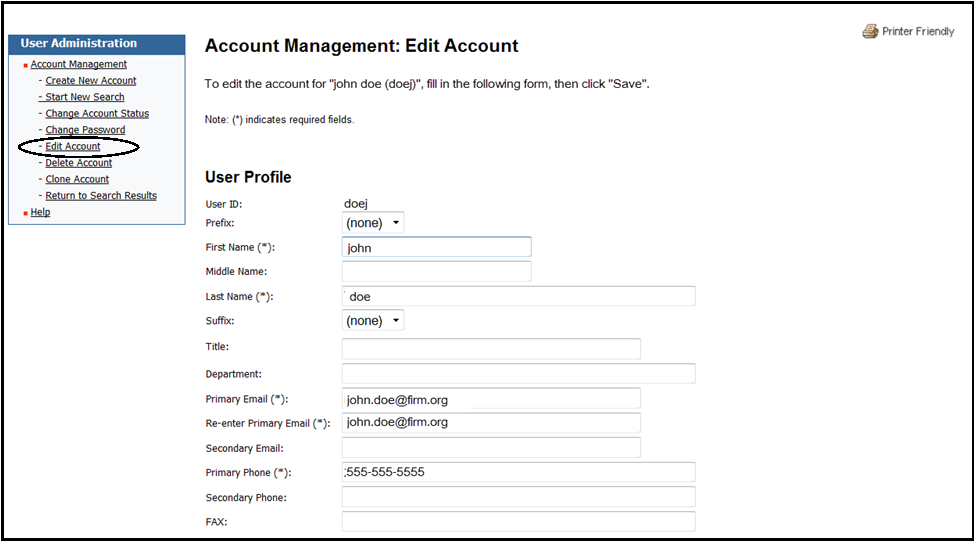Open the Printer Friendly link
The width and height of the screenshot is (976, 542).
(x=917, y=32)
